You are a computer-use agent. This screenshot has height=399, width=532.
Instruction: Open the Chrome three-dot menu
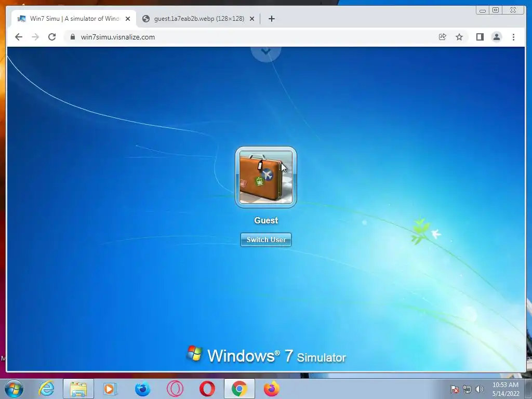513,37
